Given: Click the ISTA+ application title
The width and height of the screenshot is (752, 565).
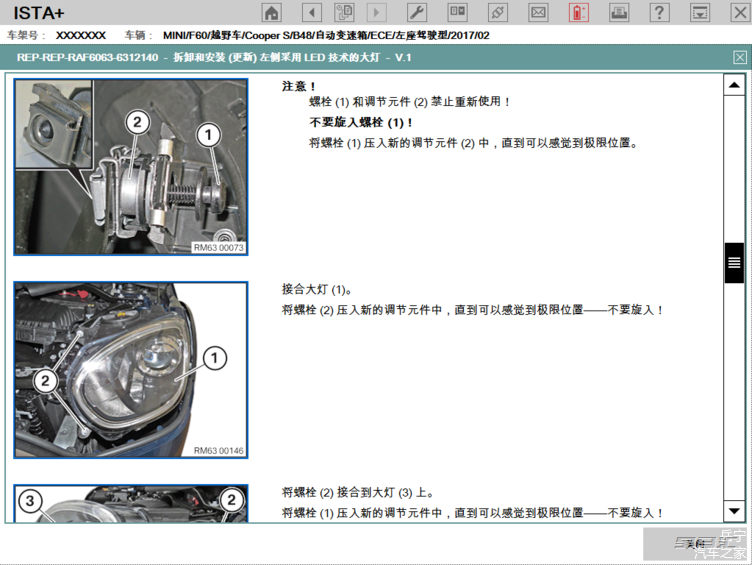Looking at the screenshot, I should 38,13.
